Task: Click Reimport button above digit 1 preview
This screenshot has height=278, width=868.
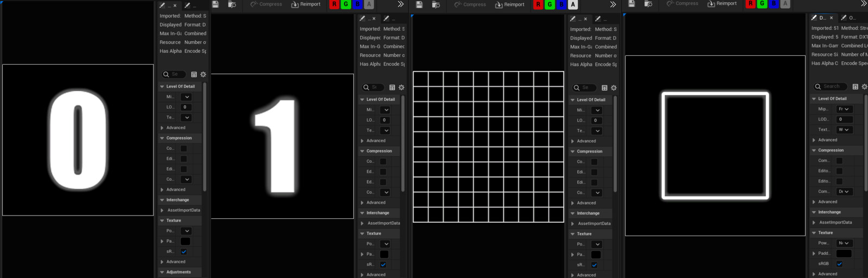Action: coord(306,4)
